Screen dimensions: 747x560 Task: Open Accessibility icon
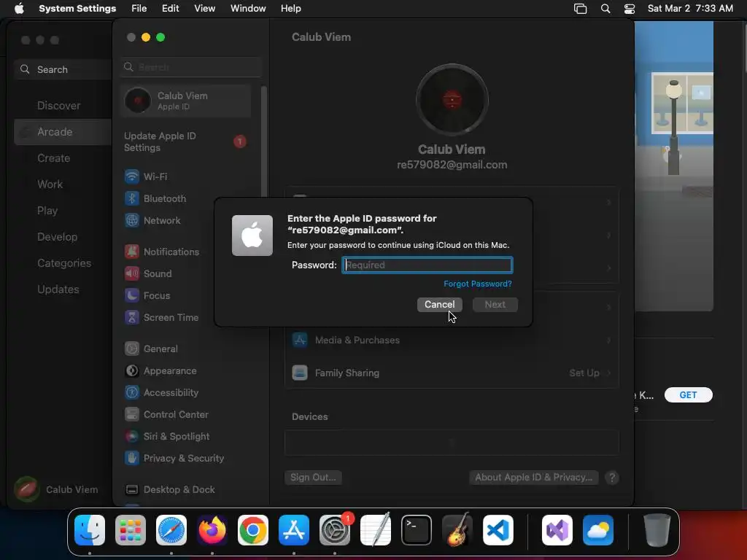pos(132,392)
